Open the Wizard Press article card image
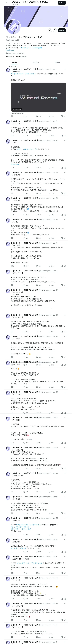 point(39,97)
